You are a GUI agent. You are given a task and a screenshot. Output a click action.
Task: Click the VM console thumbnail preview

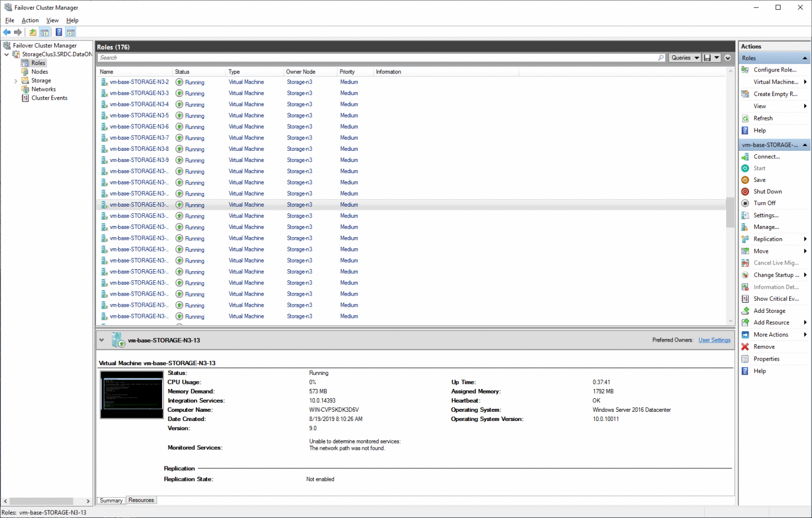point(132,395)
